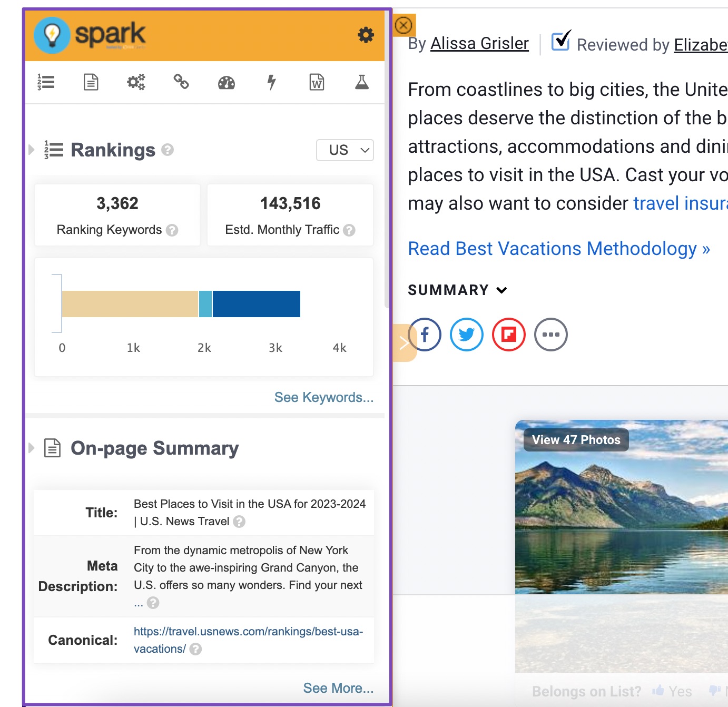The height and width of the screenshot is (707, 728).
Task: Close the Spark sidebar with X button
Action: (404, 25)
